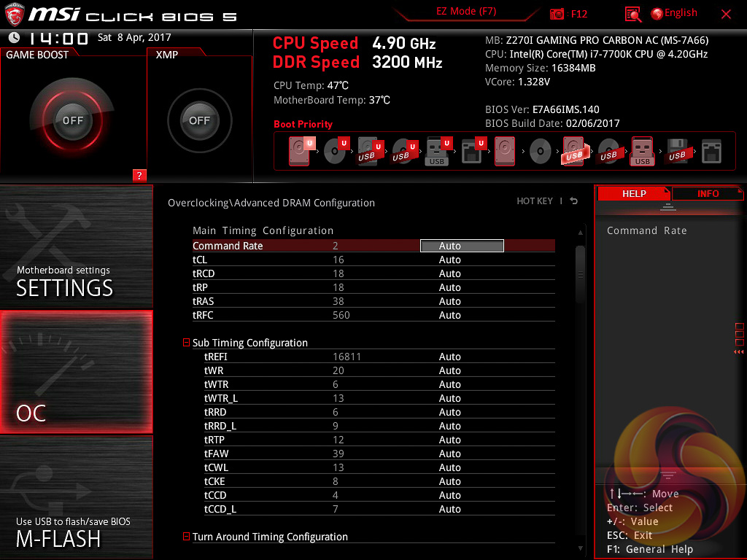Select the legacy network boot icon at the end
The image size is (747, 560).
pos(712,152)
